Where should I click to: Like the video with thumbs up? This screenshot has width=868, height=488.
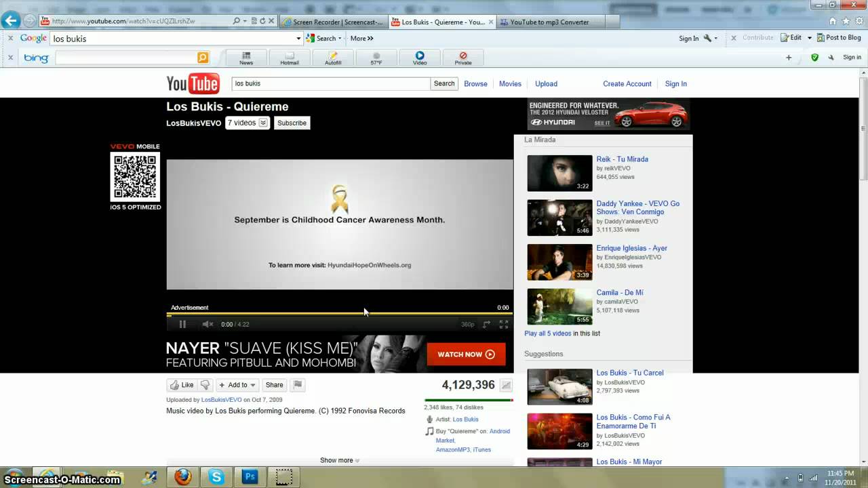[x=182, y=385]
